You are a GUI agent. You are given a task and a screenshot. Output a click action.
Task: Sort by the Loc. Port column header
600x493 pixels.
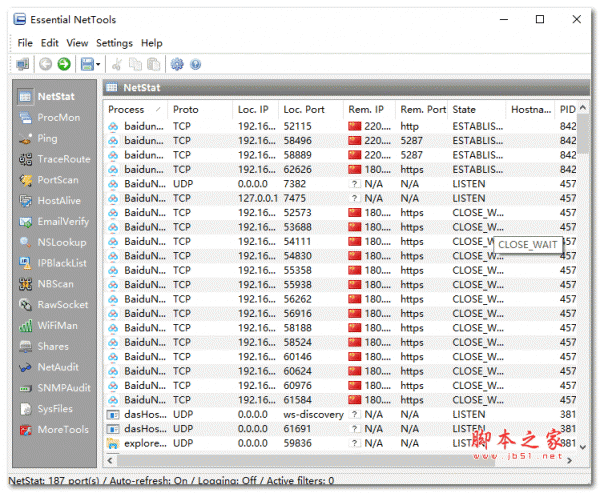311,109
